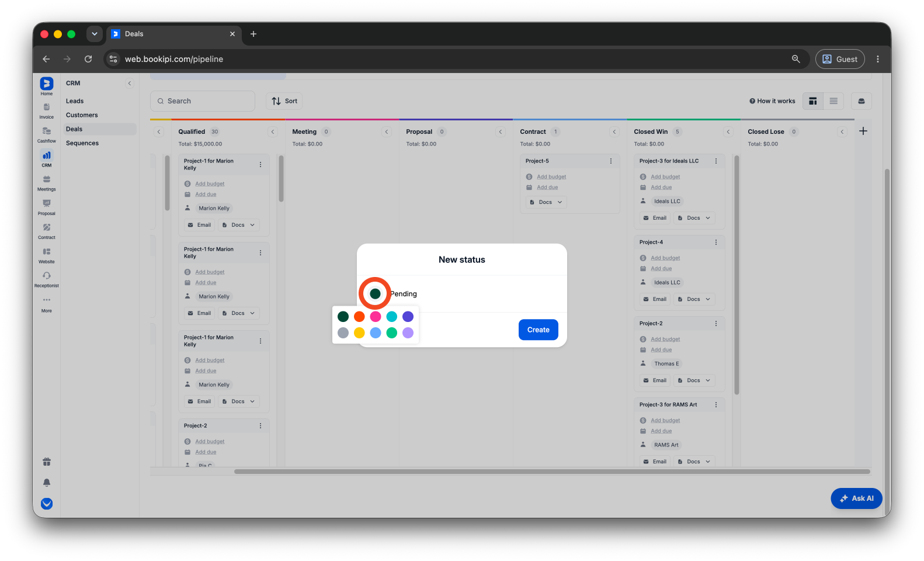Open the More menu in rail
The height and width of the screenshot is (561, 924).
click(47, 304)
